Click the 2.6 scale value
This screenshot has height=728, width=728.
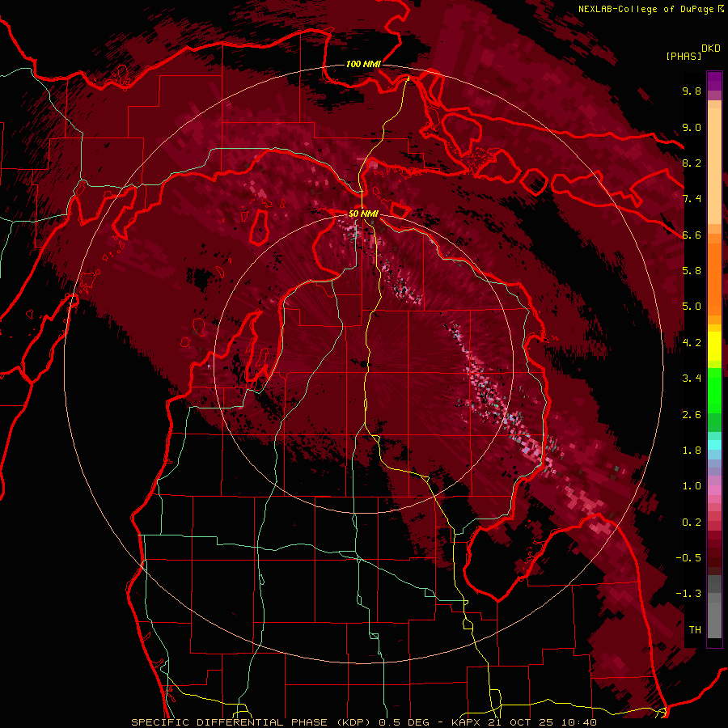tap(692, 415)
